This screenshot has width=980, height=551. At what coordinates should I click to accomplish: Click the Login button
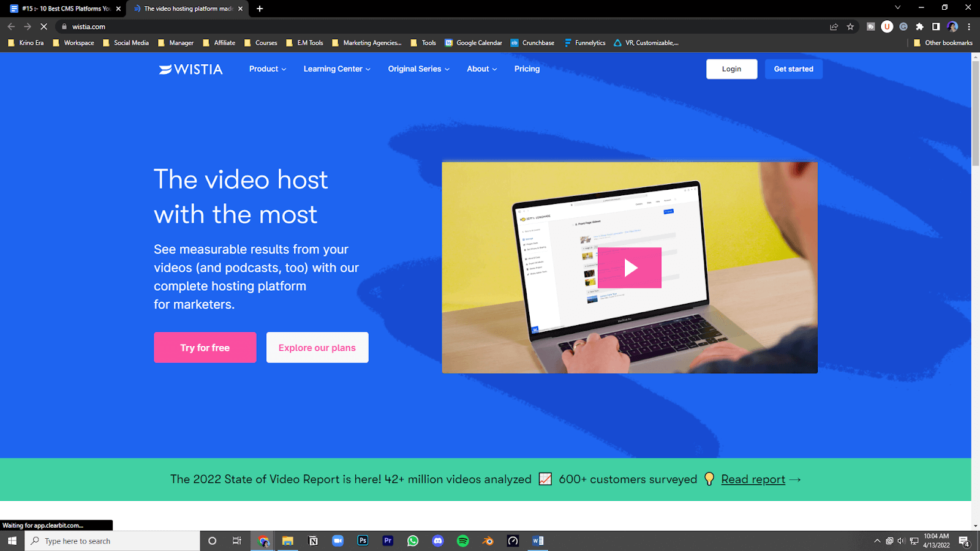(731, 69)
